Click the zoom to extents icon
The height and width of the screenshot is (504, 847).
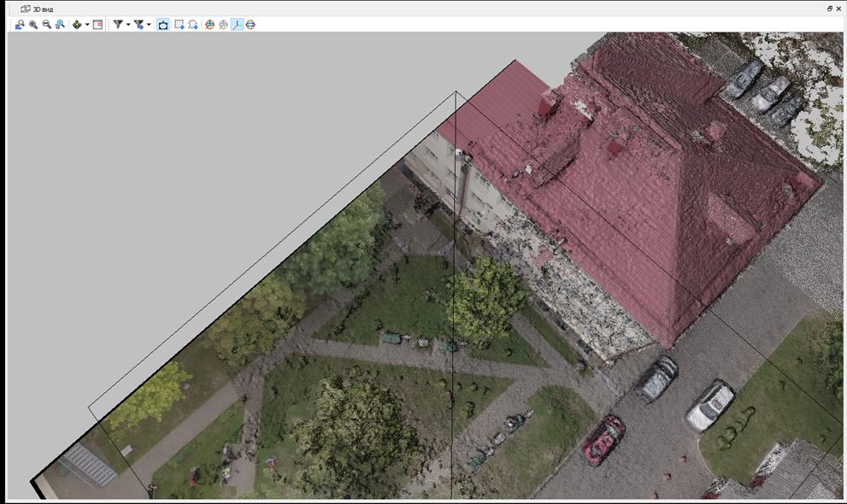tap(20, 25)
